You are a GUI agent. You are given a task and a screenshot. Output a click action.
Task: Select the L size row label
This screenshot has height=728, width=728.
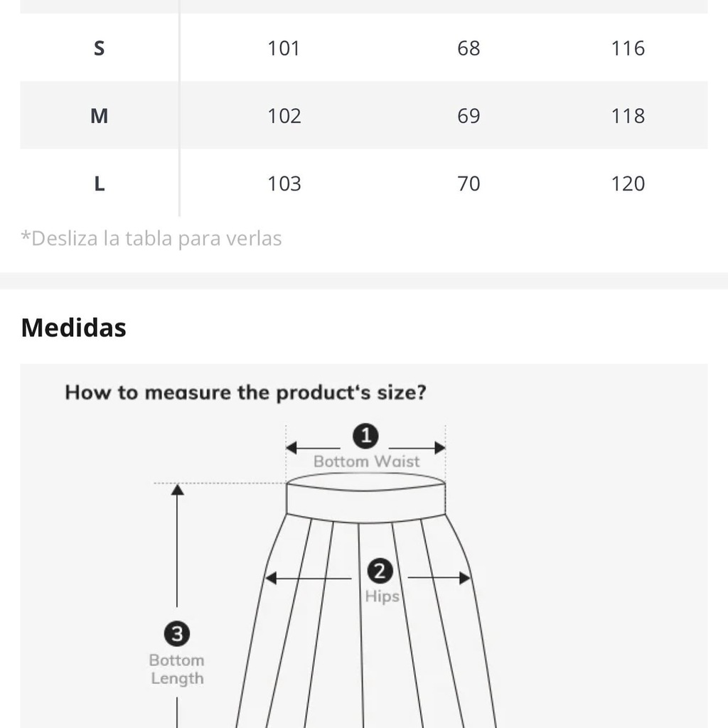point(100,184)
